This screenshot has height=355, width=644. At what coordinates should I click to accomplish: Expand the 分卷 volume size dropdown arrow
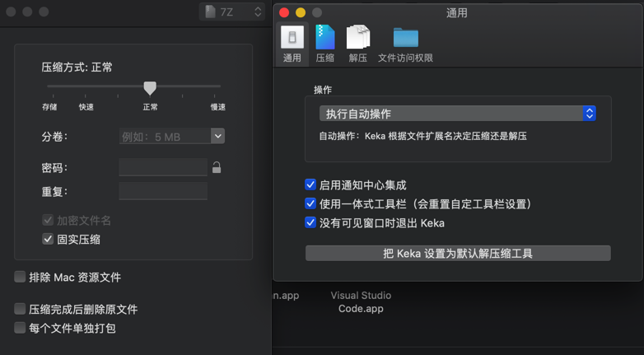(217, 136)
